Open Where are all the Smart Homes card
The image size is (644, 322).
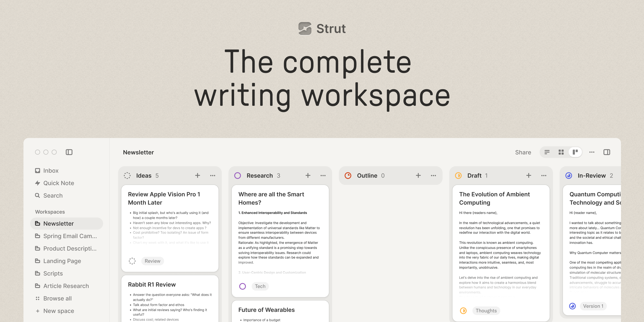[280, 241]
